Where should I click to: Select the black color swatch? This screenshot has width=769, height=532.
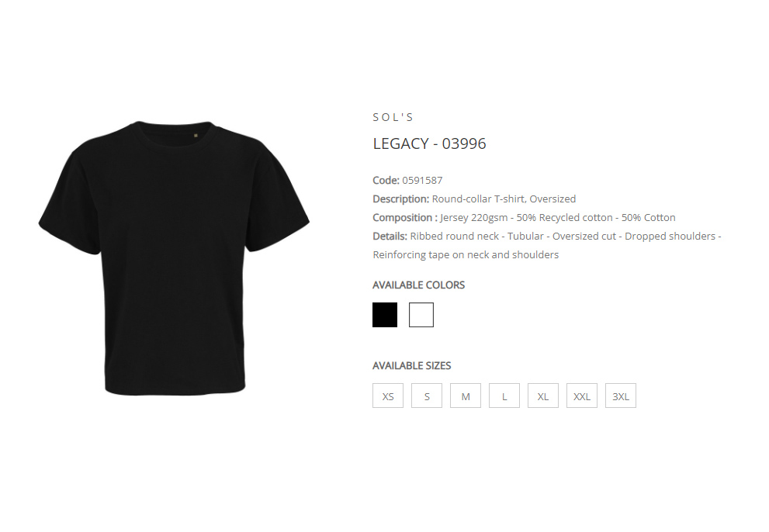click(x=385, y=315)
